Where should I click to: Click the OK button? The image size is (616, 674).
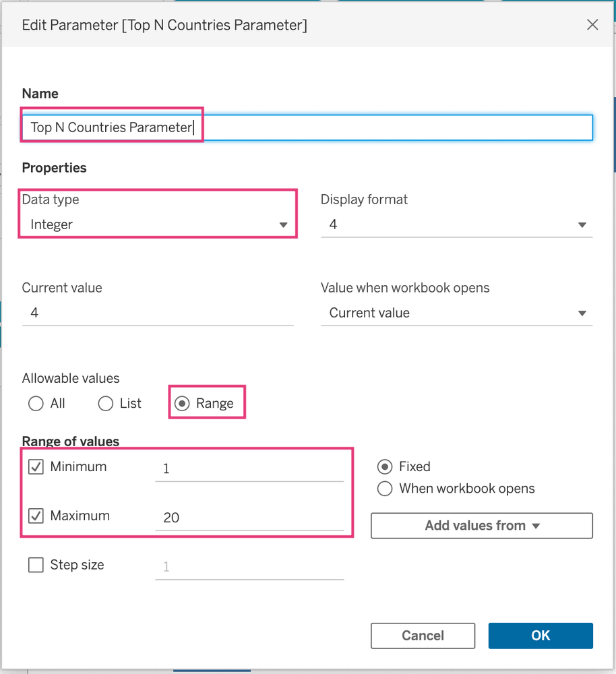[541, 636]
